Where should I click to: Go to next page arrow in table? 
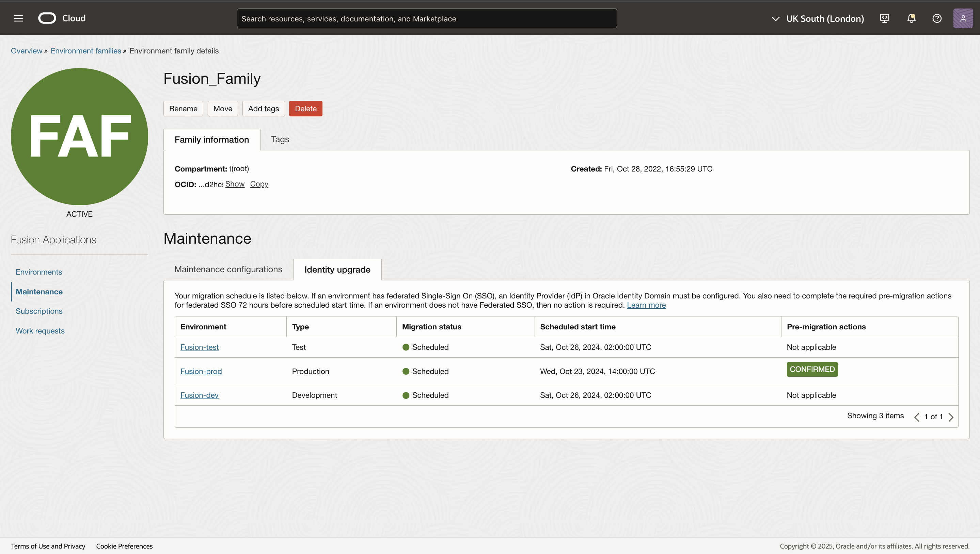pos(951,417)
